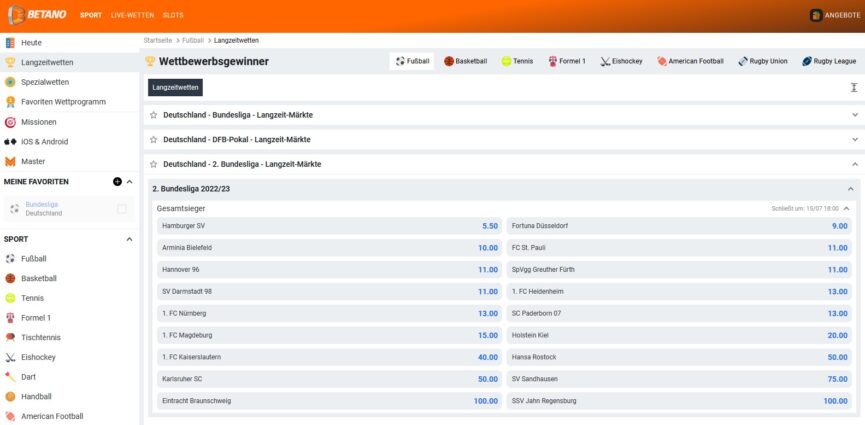Viewport: 865px width, 425px height.
Task: Bet on 1. FC Heidenheim at 13.00
Action: (679, 291)
